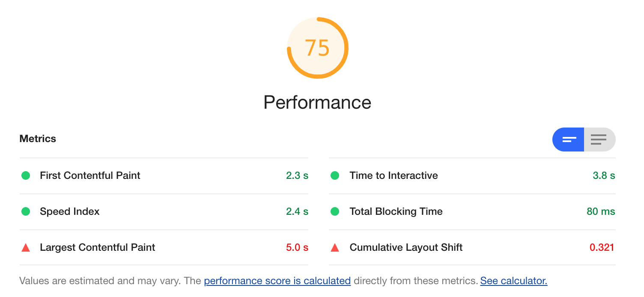644x297 pixels.
Task: Click the 75 performance score gauge
Action: point(317,48)
